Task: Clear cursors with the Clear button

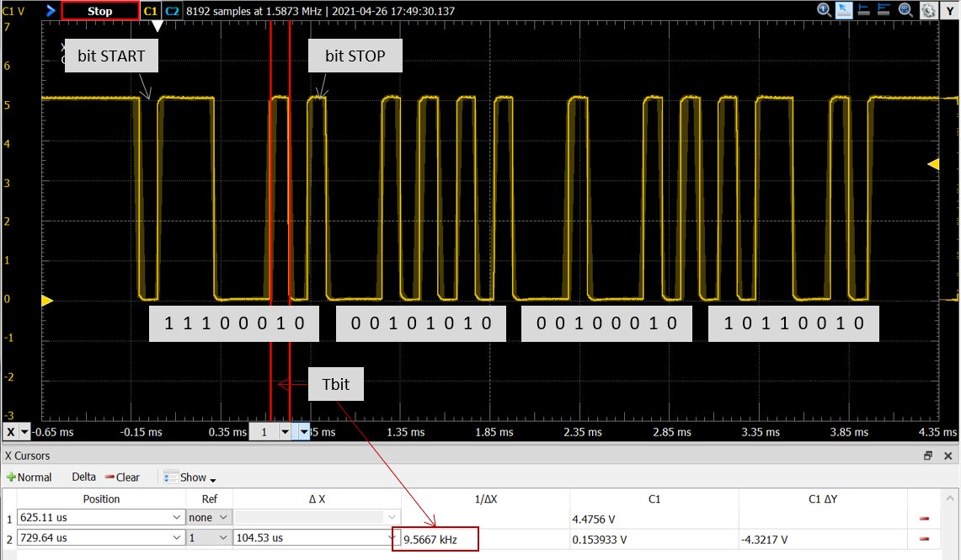Action: click(x=122, y=477)
